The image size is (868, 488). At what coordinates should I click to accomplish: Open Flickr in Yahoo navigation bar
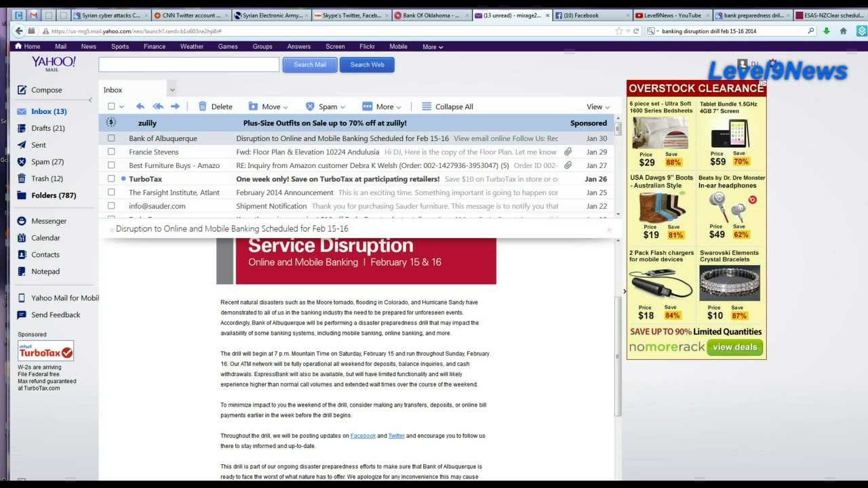(x=367, y=47)
